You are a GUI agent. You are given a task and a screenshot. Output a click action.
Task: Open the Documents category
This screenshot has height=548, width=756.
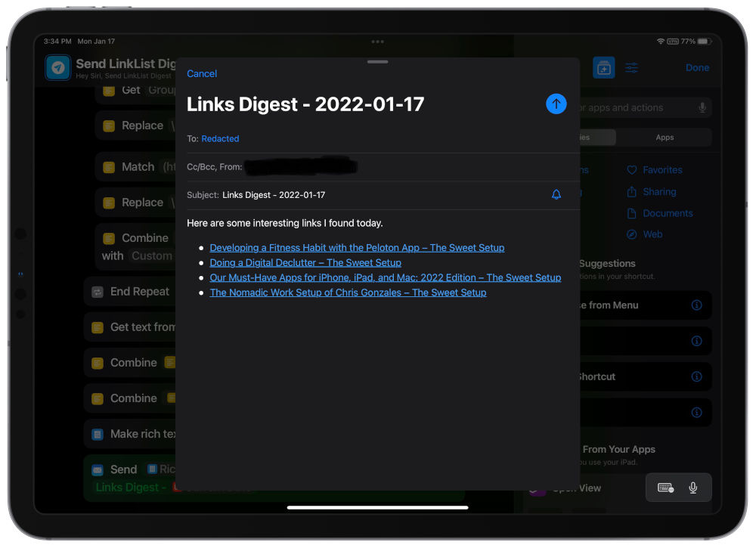pos(659,213)
